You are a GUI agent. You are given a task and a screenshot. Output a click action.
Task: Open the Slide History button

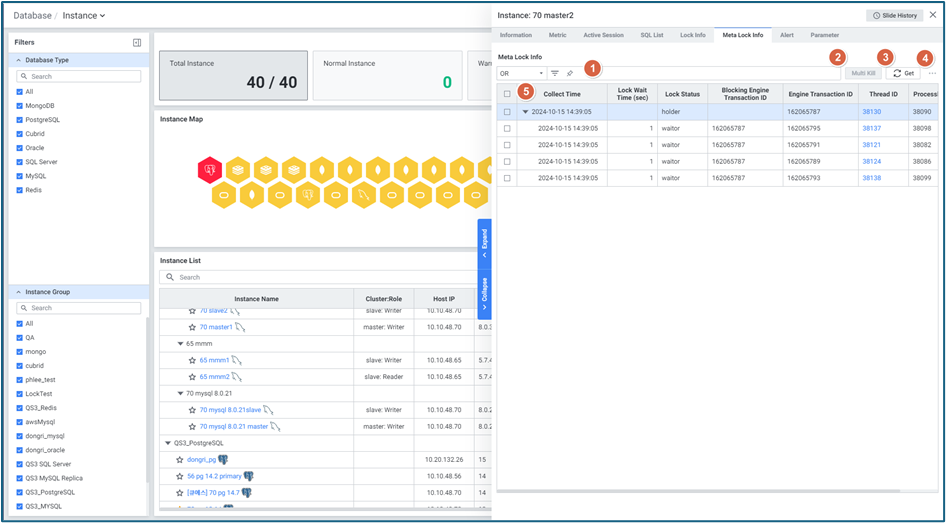point(894,16)
